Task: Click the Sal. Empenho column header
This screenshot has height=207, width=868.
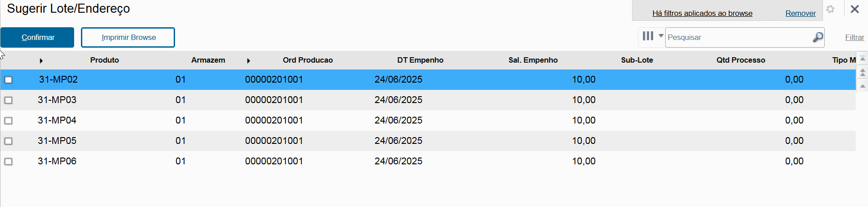Action: point(532,60)
